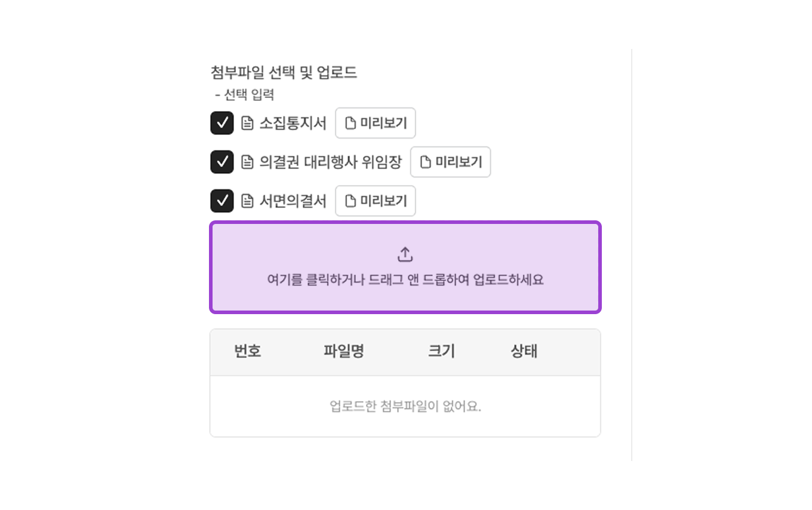This screenshot has width=812, height=510.
Task: Click the upload arrow icon in the dropzone
Action: click(405, 253)
